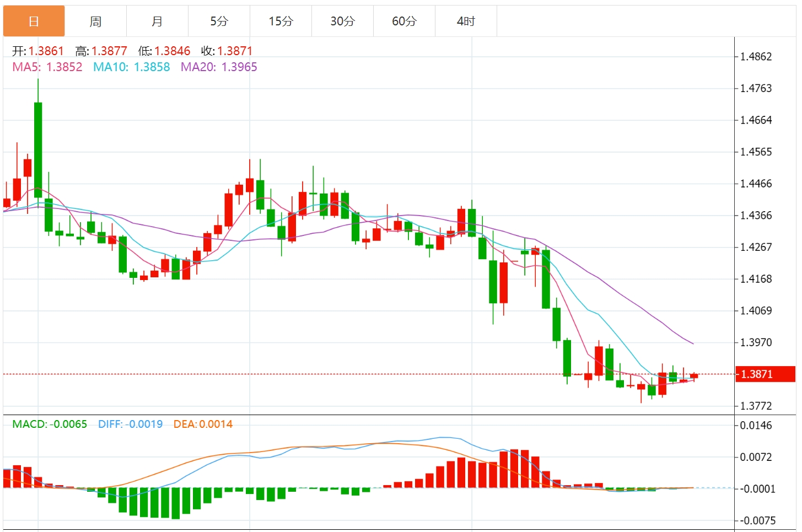The image size is (802, 532).
Task: Click the DEA: 0.0014 label
Action: pos(203,424)
